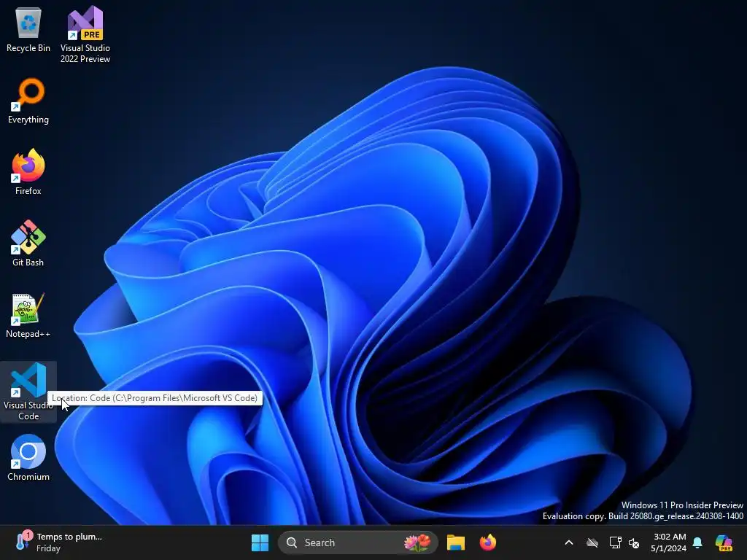
Task: Click the flower search highlight icon
Action: (417, 542)
